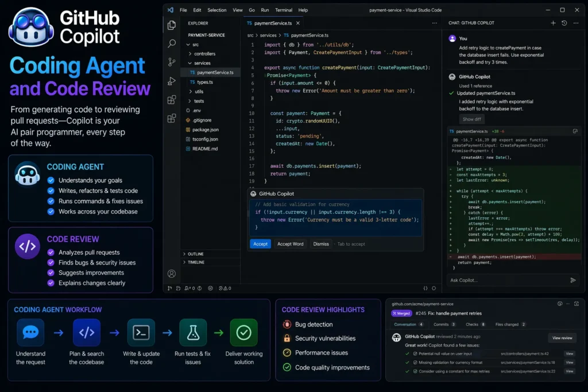Open the File menu
Viewport: 588px width, 392px height.
pyautogui.click(x=183, y=10)
